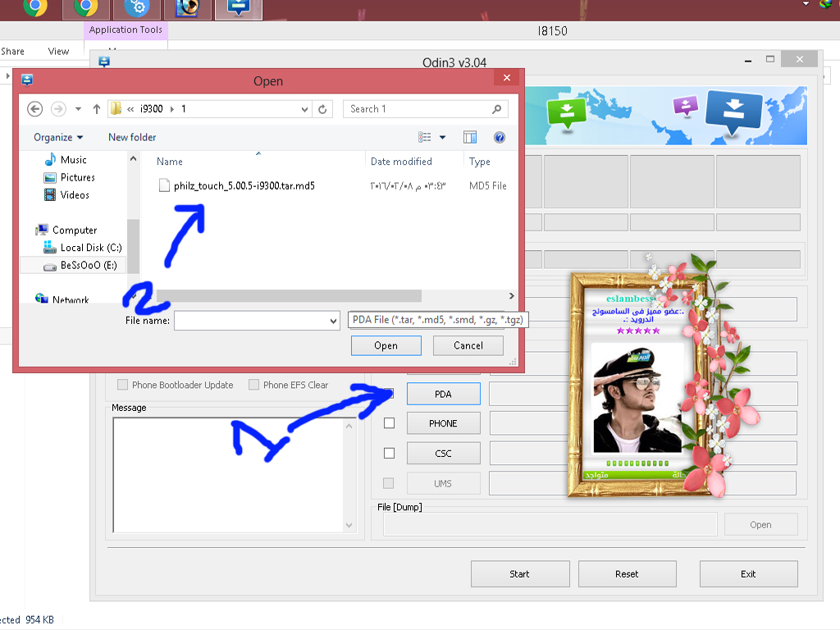Image resolution: width=840 pixels, height=630 pixels.
Task: Expand the File name combo box
Action: [x=333, y=321]
